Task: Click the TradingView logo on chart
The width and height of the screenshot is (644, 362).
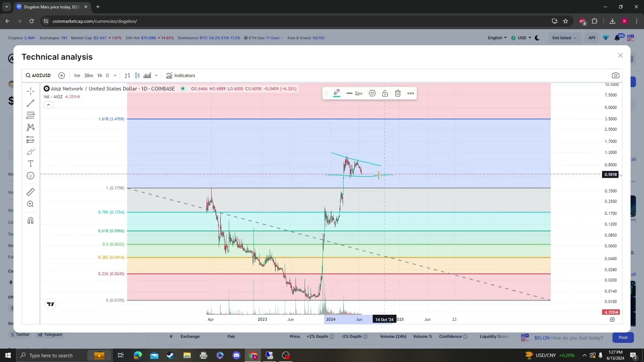Action: pyautogui.click(x=50, y=304)
